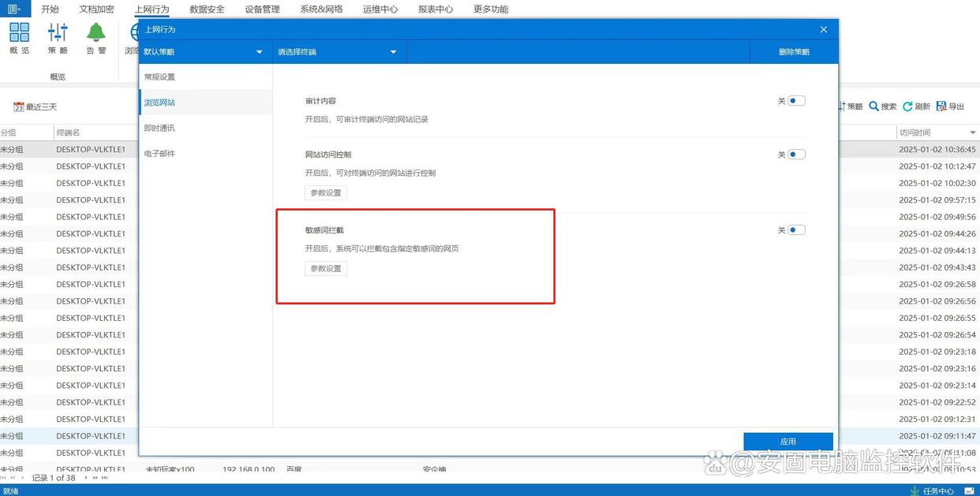Image resolution: width=980 pixels, height=496 pixels.
Task: Click the 导出 export icon
Action: 941,106
